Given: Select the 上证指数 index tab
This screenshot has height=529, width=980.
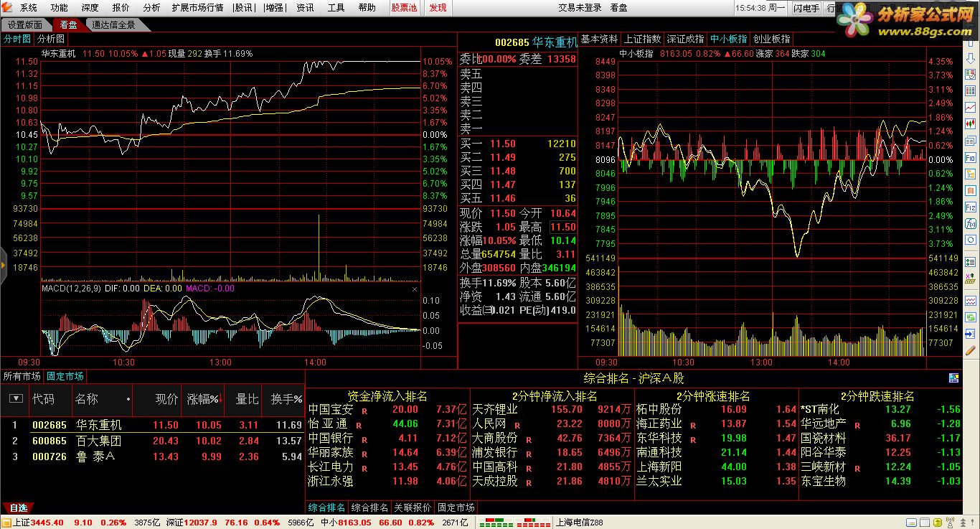Looking at the screenshot, I should [x=642, y=39].
